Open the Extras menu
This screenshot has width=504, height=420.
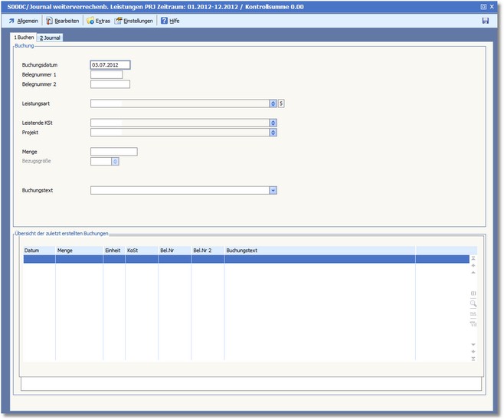[x=98, y=21]
